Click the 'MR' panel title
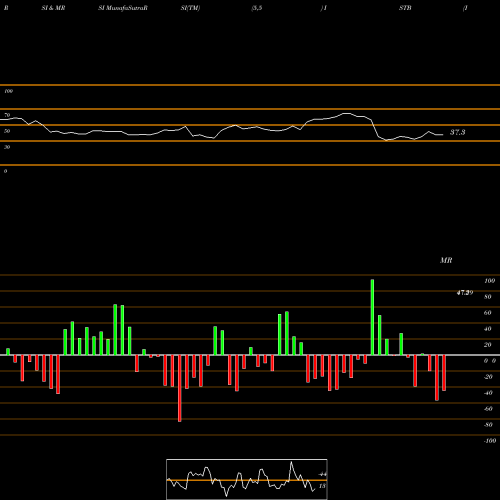 pos(446,260)
